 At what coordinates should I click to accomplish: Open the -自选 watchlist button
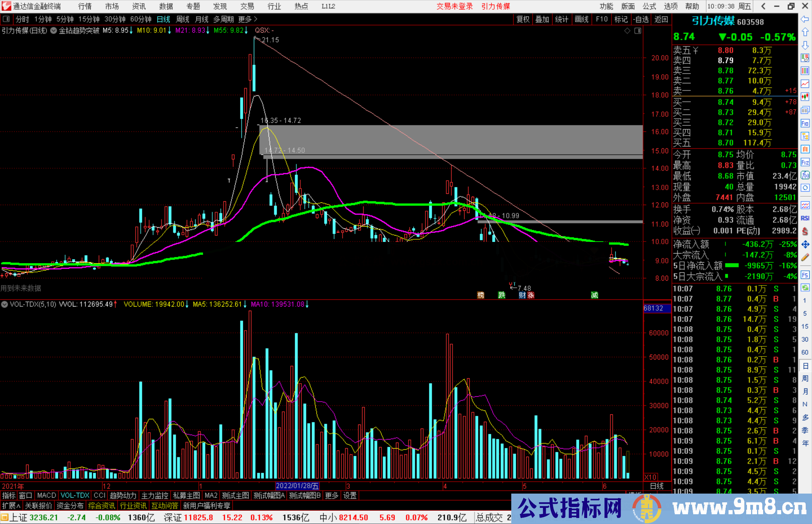click(641, 19)
